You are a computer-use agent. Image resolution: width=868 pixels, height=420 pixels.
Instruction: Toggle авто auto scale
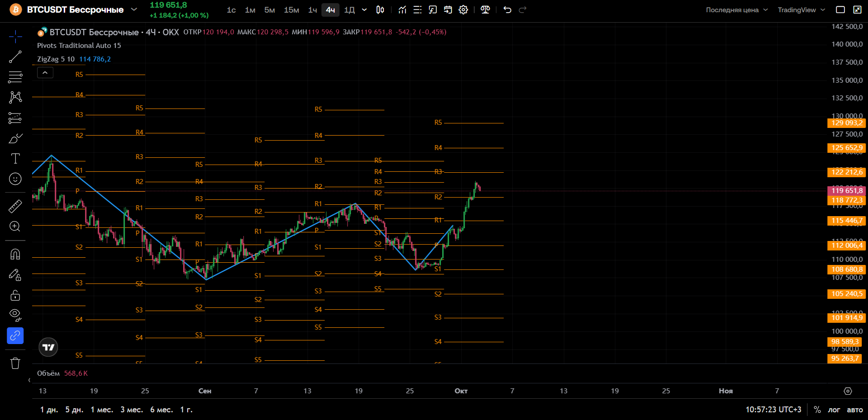tap(855, 410)
